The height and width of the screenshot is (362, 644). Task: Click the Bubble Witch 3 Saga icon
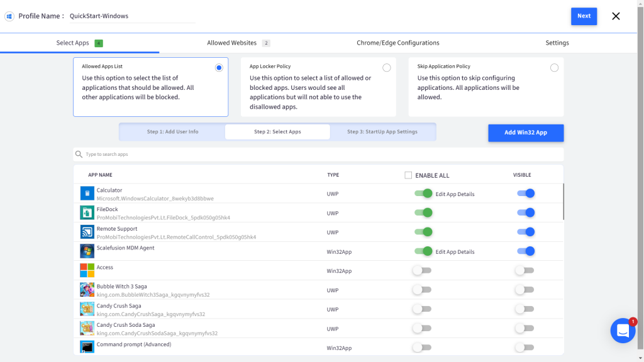[x=87, y=290]
